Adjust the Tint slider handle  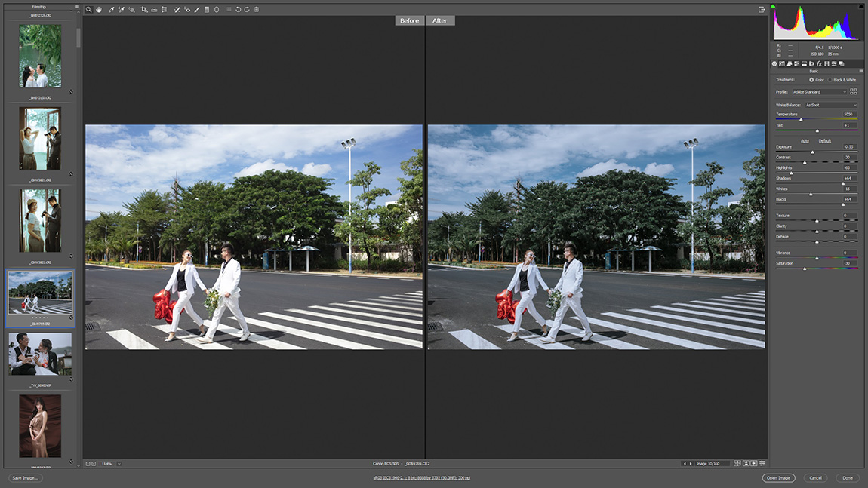tap(817, 130)
